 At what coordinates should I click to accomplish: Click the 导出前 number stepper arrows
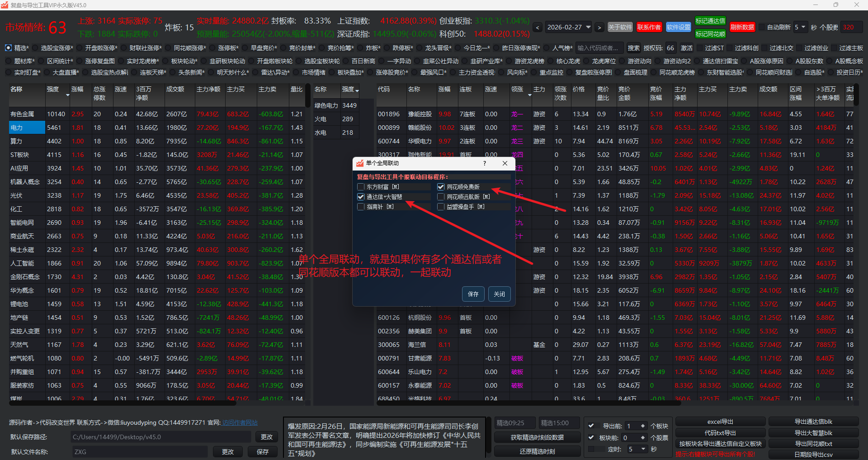coord(642,426)
